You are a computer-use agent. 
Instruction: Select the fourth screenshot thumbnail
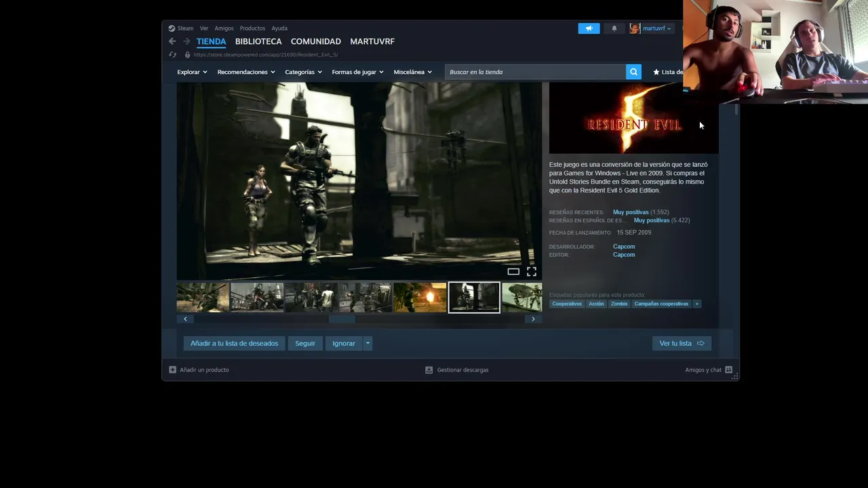click(x=366, y=298)
